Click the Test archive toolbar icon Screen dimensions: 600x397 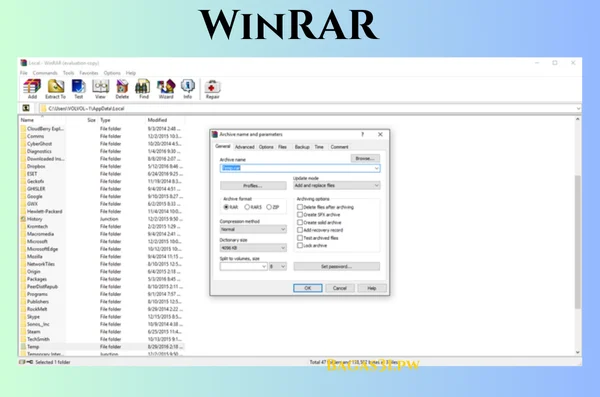click(x=78, y=87)
